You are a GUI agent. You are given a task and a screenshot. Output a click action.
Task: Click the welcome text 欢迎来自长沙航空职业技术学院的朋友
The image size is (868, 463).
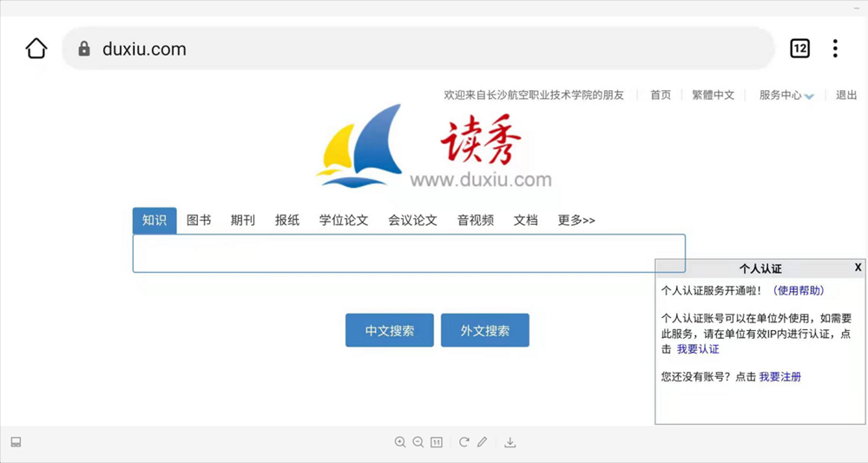(x=534, y=96)
